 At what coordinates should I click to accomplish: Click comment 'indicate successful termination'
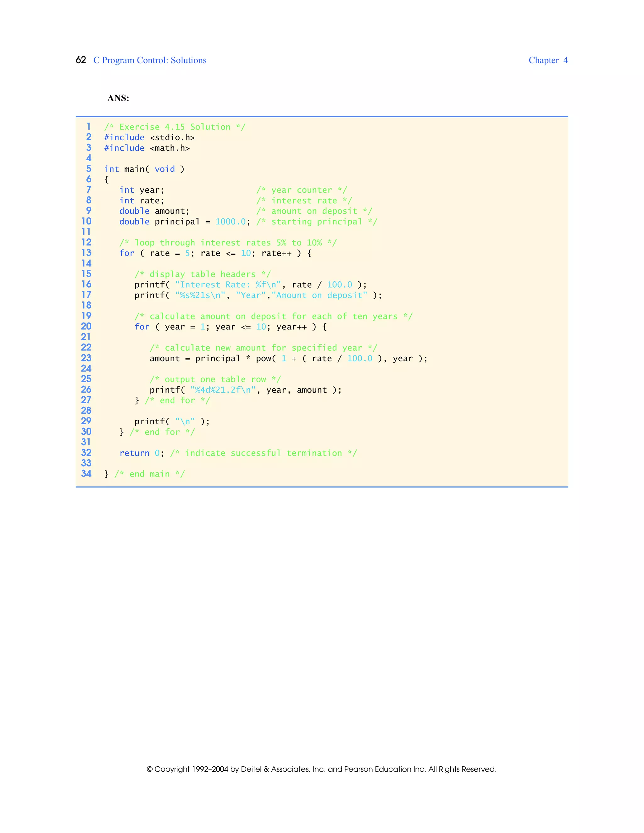(264, 453)
